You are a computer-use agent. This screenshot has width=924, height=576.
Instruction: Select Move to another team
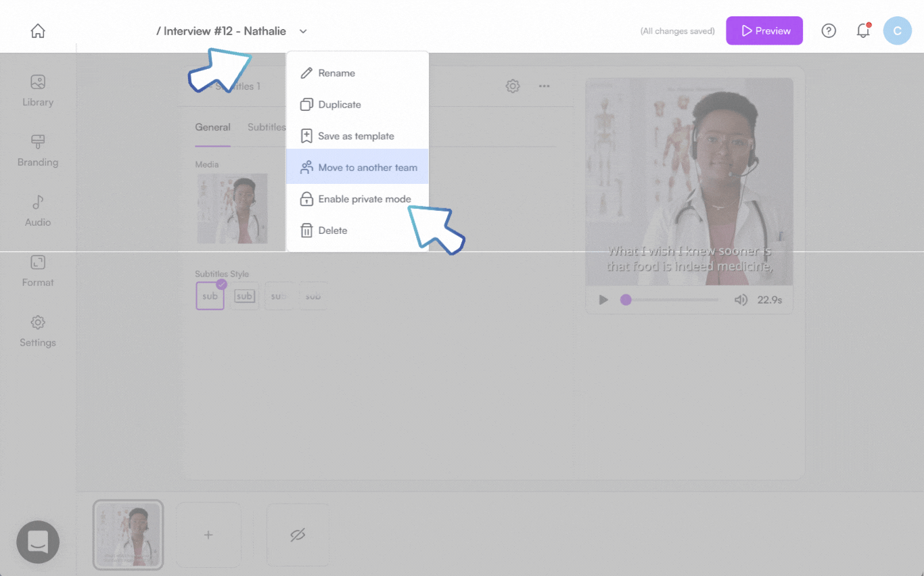[x=357, y=168]
